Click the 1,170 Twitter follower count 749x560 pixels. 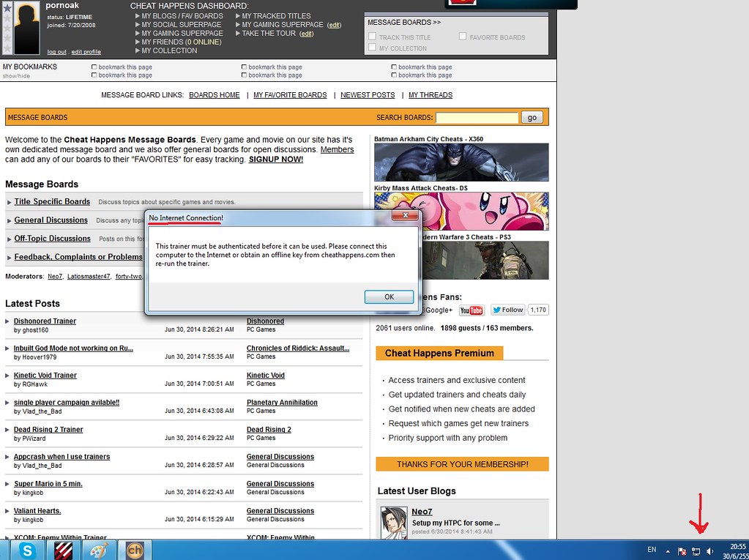click(538, 310)
